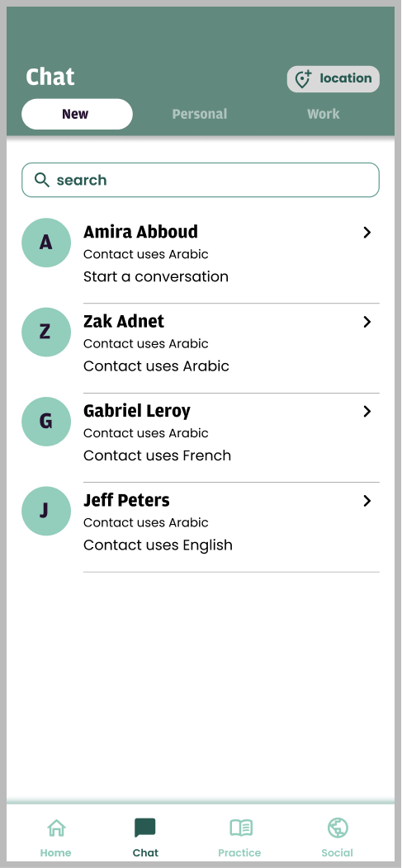This screenshot has width=402, height=868.
Task: Click the location button label
Action: point(346,78)
